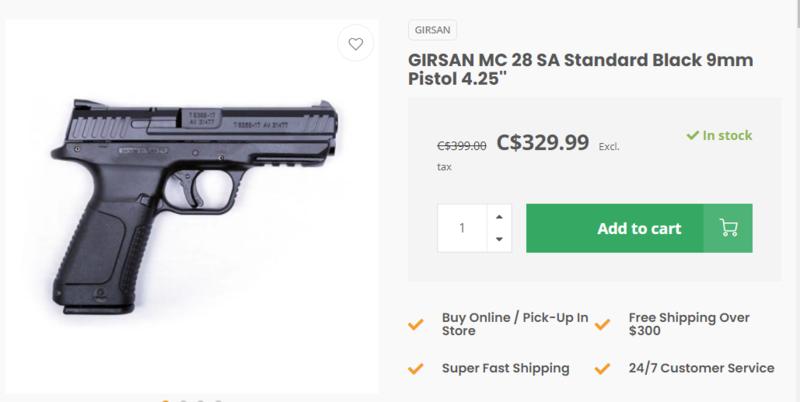Click the C$329.99 sale price
This screenshot has width=800, height=402.
[541, 143]
